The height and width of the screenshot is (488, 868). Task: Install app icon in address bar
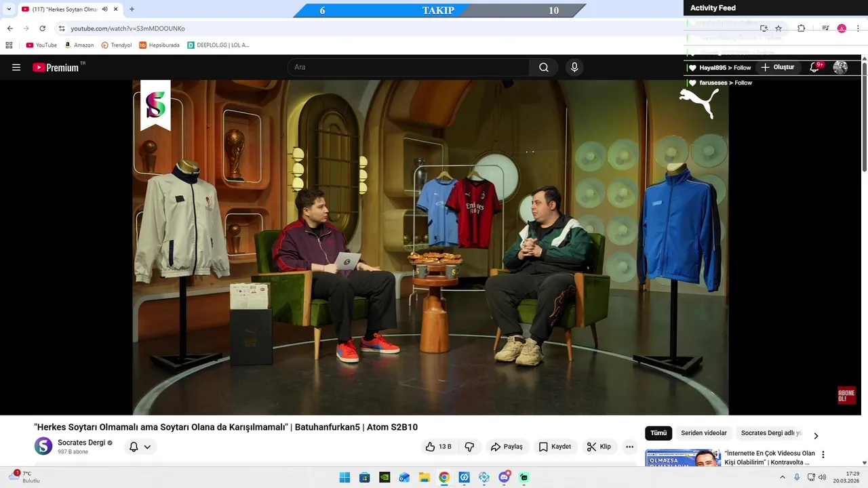coord(764,28)
